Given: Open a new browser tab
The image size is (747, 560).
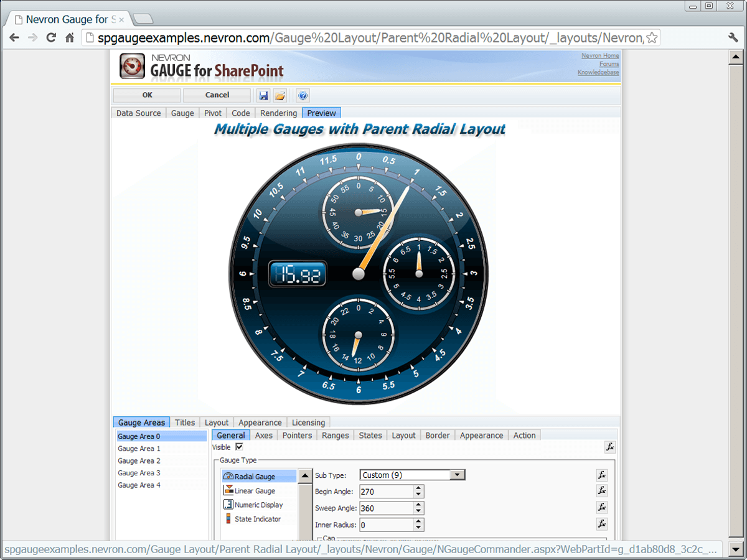Looking at the screenshot, I should [143, 19].
